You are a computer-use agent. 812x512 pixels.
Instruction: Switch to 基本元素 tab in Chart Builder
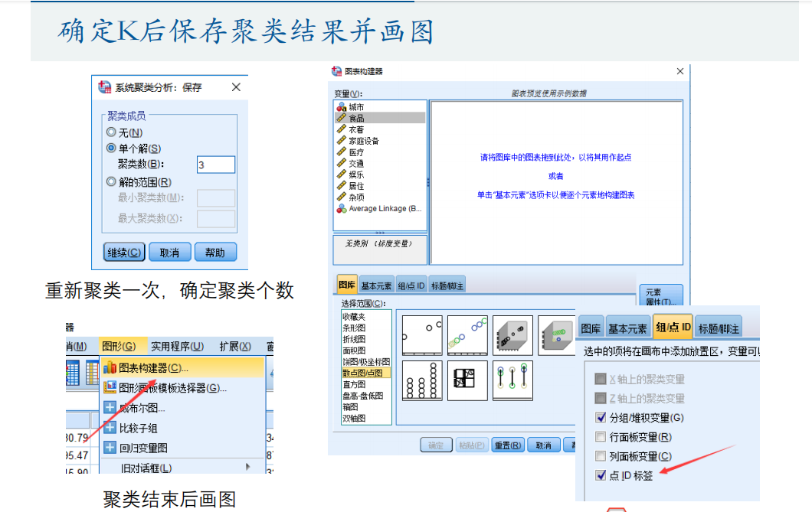(376, 285)
